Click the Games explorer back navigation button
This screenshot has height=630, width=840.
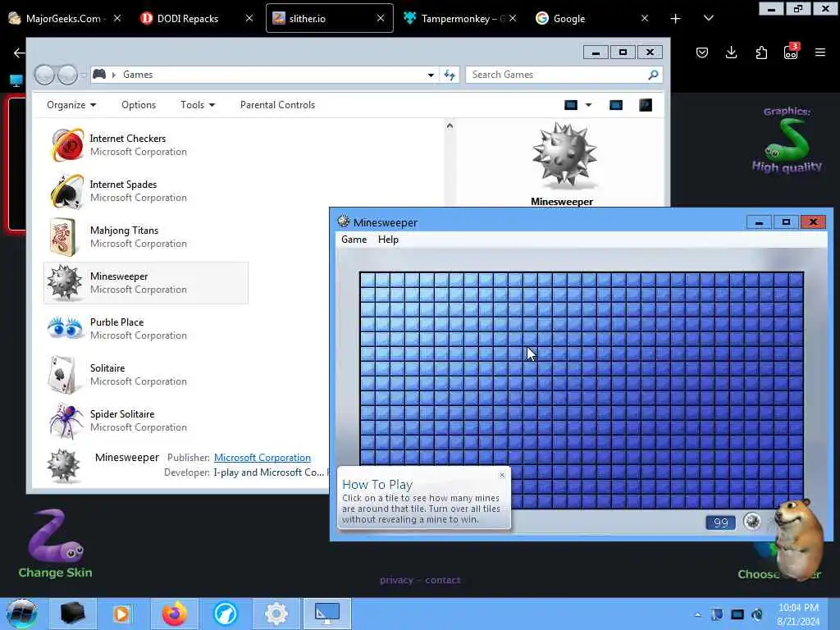(44, 75)
